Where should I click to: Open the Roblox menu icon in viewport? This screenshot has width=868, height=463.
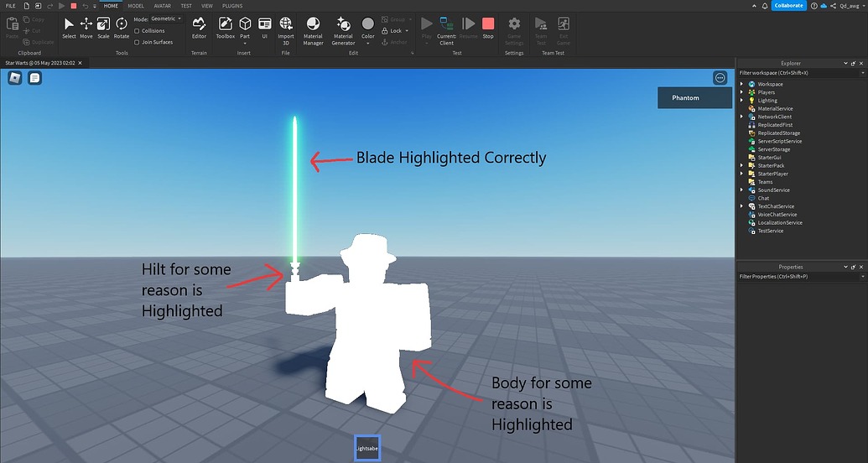15,78
